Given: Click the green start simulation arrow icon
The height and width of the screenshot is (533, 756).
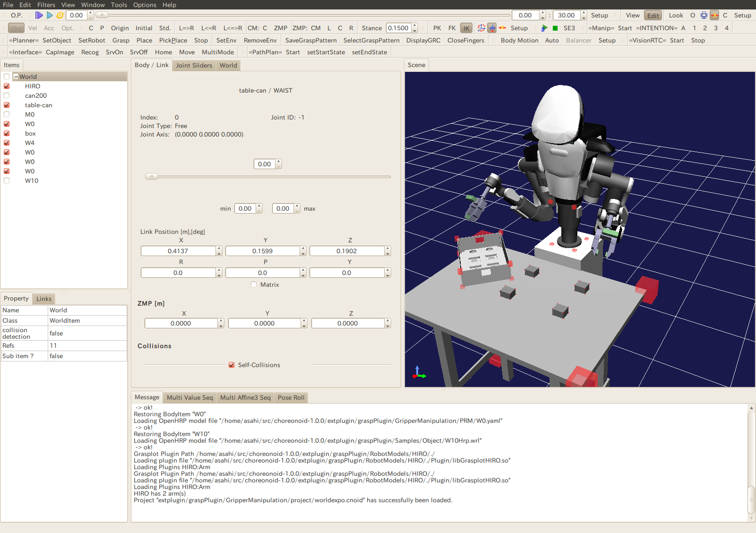Looking at the screenshot, I should tap(544, 28).
